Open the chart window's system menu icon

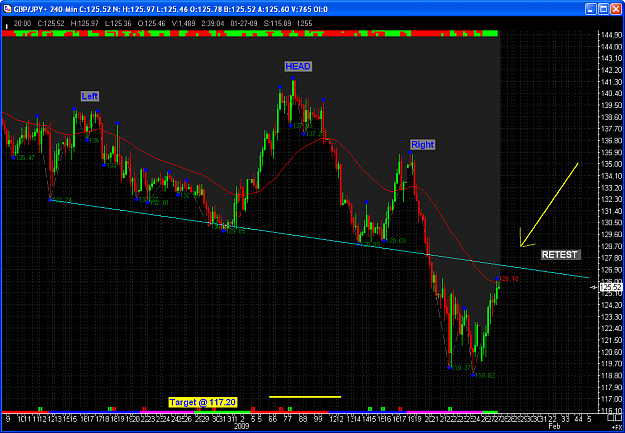[x=7, y=9]
